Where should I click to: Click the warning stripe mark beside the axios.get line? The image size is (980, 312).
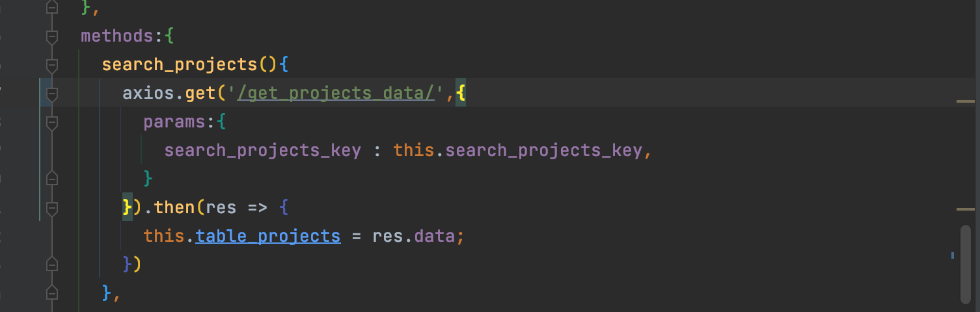966,101
